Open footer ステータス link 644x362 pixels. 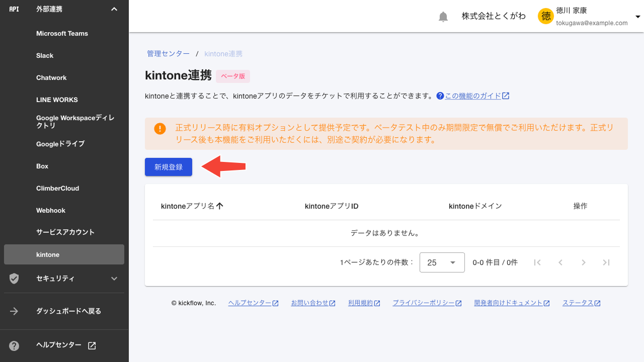578,303
